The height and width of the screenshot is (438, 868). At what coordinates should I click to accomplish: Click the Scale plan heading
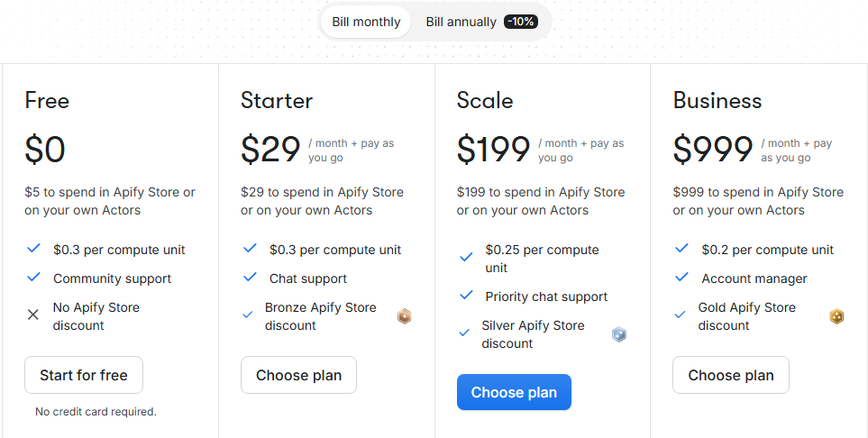485,100
